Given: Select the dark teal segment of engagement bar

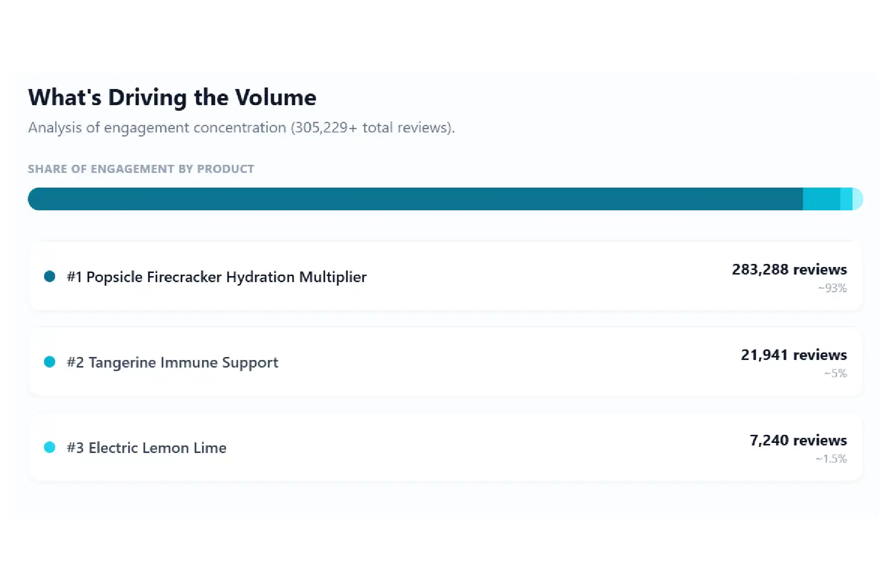Looking at the screenshot, I should click(x=415, y=199).
